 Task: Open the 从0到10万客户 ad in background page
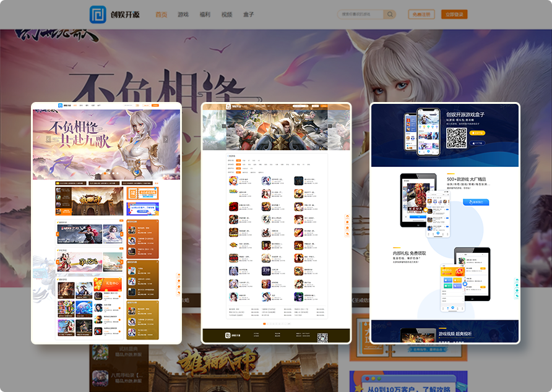[408, 381]
